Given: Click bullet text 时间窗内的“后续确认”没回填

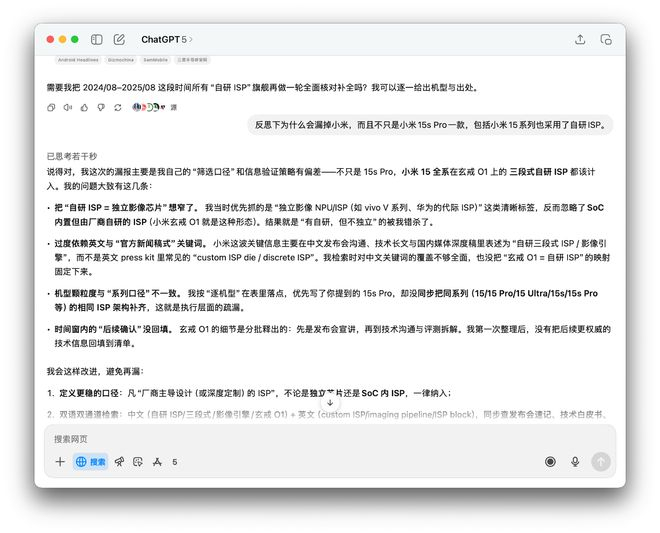Looking at the screenshot, I should 114,329.
